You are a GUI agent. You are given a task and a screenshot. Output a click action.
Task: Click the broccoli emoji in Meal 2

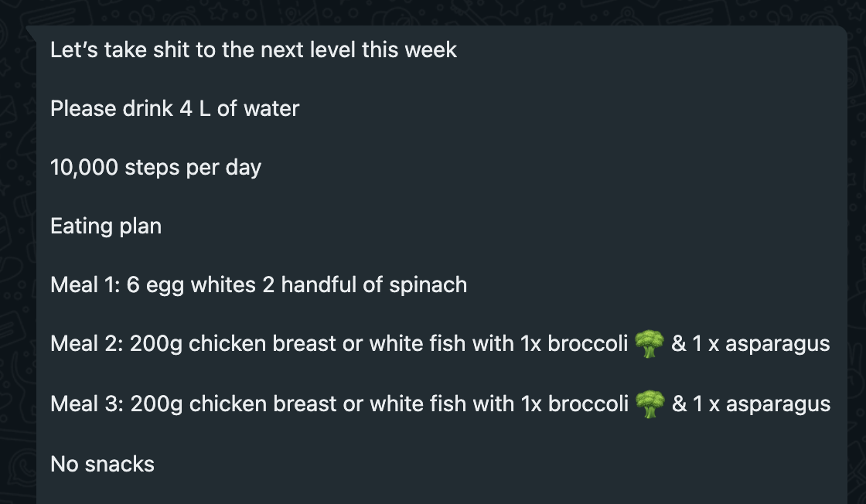(x=649, y=344)
